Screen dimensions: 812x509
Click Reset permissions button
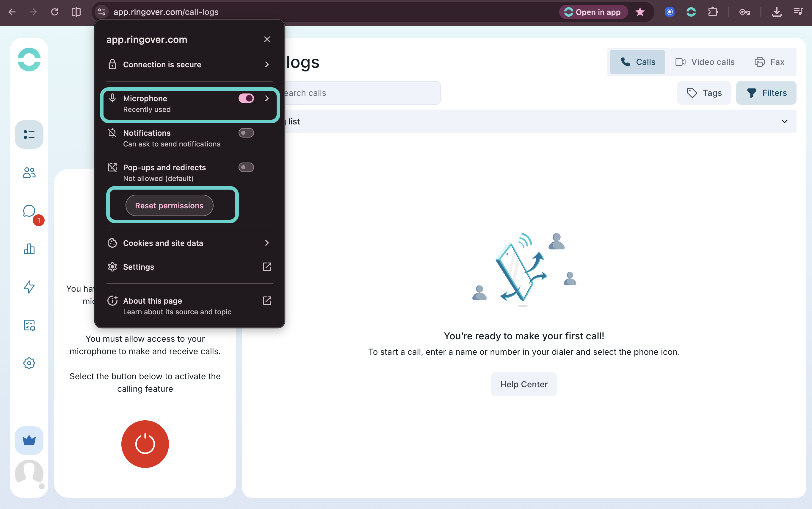coord(169,205)
